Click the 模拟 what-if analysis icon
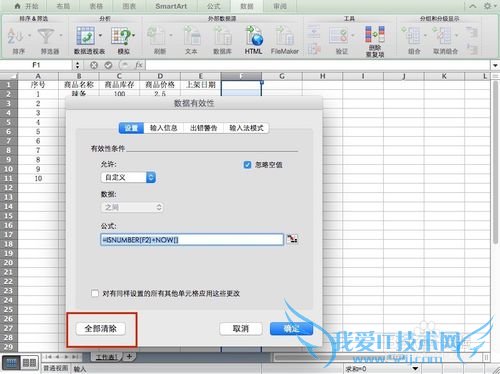Image resolution: width=500 pixels, height=374 pixels. (120, 36)
